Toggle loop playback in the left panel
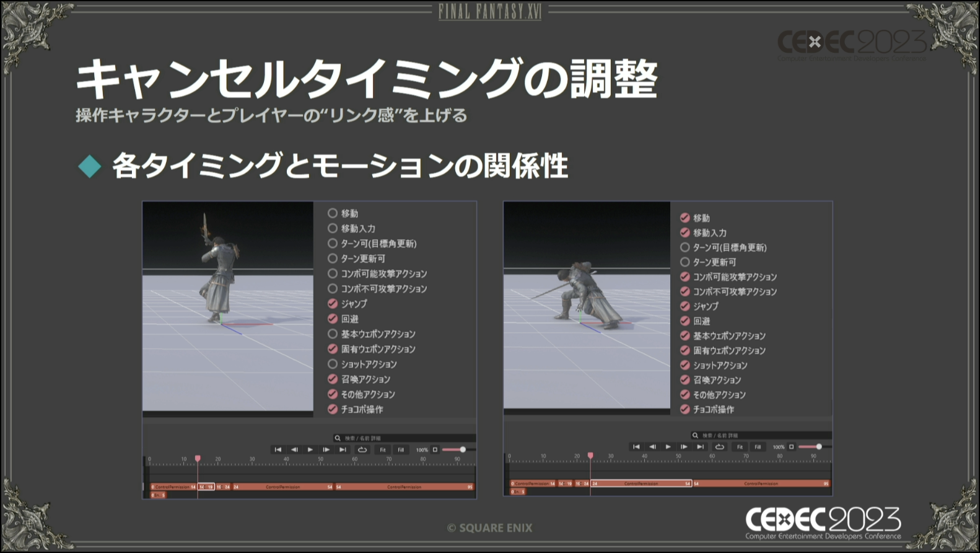 (x=362, y=449)
